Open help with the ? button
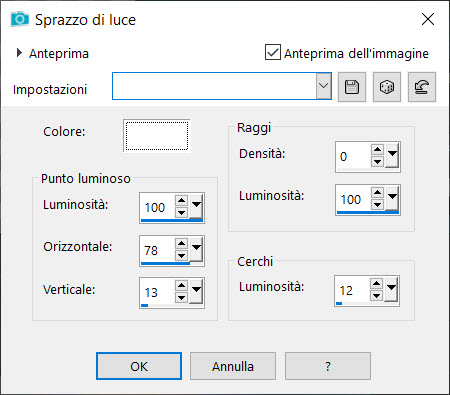Viewport: 450px width, 395px height. point(328,366)
